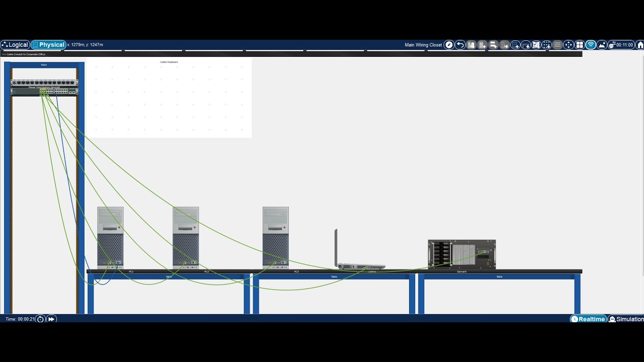Select the PC1 tower on the table
Screen dimensions: 644x362
(110, 238)
